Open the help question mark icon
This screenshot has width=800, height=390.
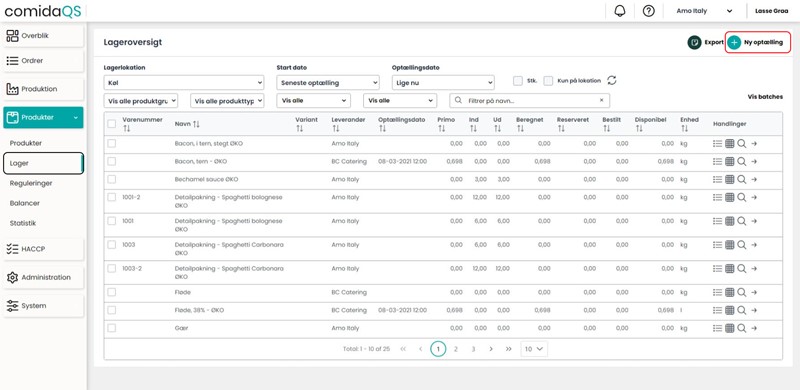pos(648,11)
